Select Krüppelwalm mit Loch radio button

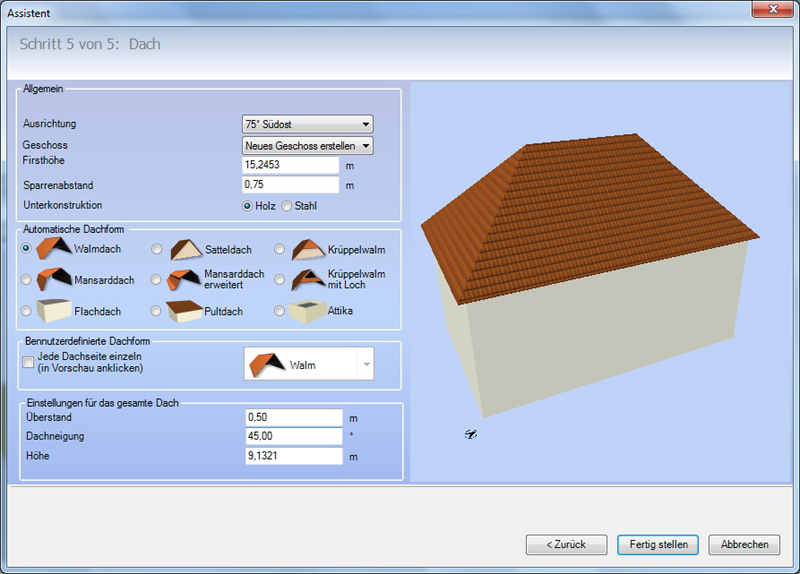click(279, 280)
